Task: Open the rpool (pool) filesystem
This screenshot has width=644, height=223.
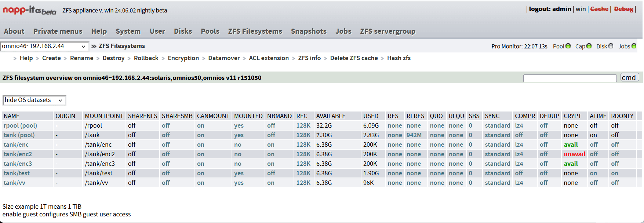Action: (x=20, y=125)
